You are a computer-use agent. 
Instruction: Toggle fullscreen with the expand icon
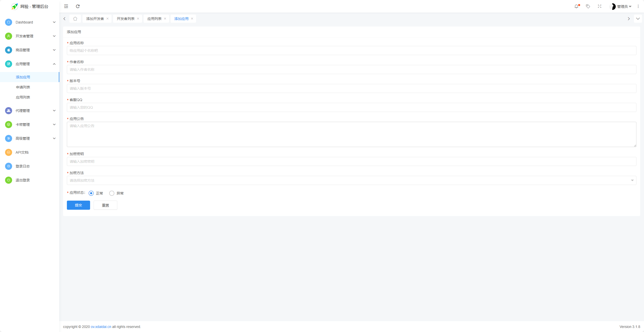click(600, 6)
